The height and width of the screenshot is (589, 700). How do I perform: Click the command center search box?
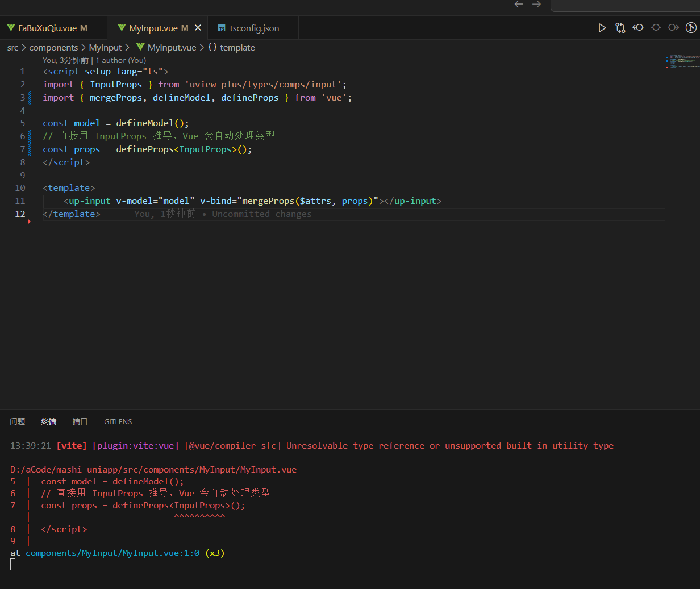tap(625, 5)
